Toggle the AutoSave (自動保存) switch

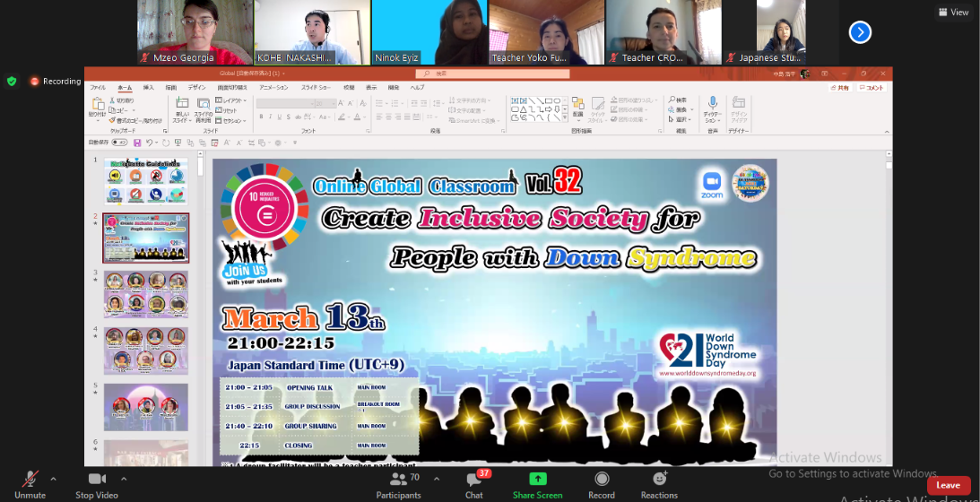[119, 143]
